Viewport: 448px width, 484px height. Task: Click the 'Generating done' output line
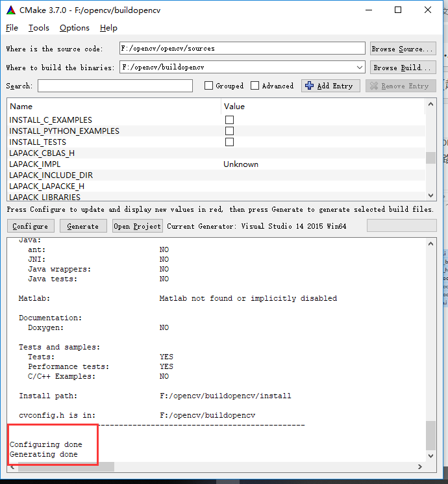[x=44, y=454]
